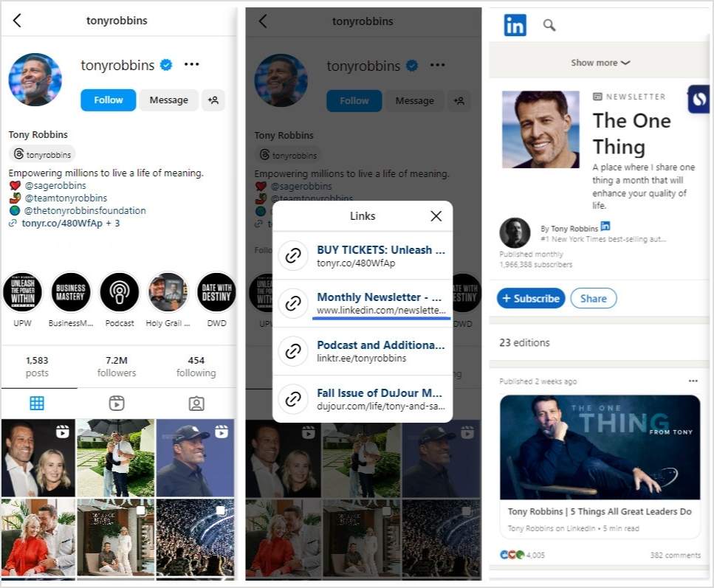Image resolution: width=714 pixels, height=588 pixels.
Task: Click profile picture in left Instagram panel
Action: click(35, 80)
